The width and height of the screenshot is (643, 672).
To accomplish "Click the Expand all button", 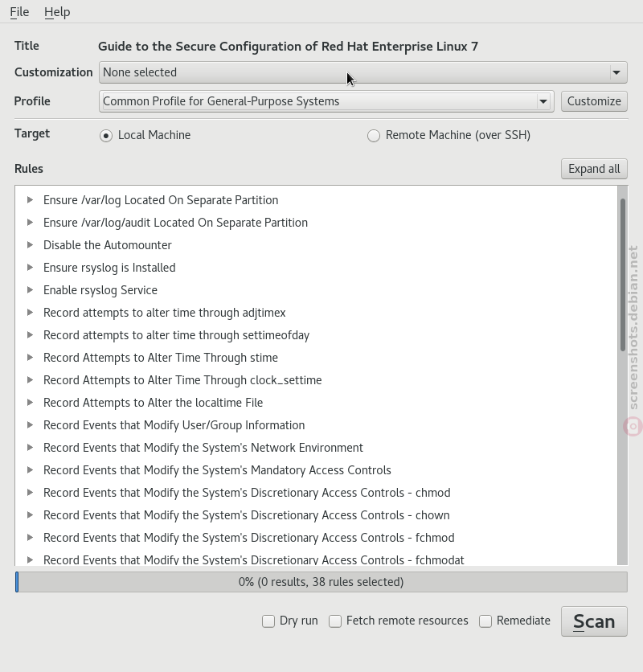I will point(594,169).
